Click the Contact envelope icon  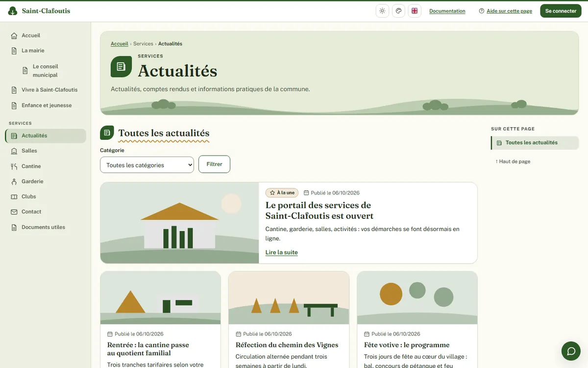click(14, 212)
